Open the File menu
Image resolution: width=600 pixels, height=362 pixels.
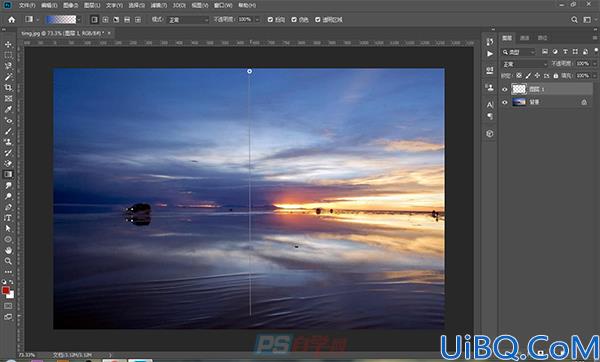(x=27, y=5)
